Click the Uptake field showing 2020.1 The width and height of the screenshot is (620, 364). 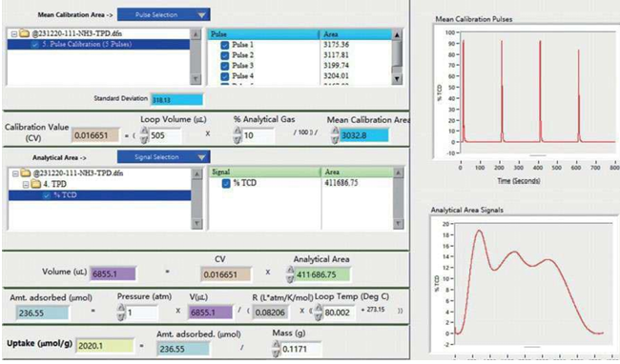tap(105, 346)
